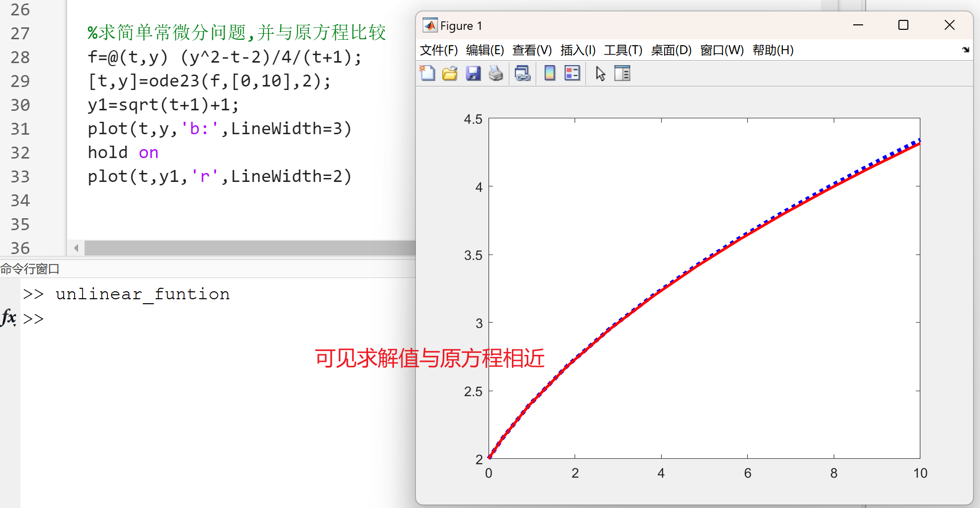
Task: Click the red curve near x equals 8
Action: pyautogui.click(x=834, y=185)
